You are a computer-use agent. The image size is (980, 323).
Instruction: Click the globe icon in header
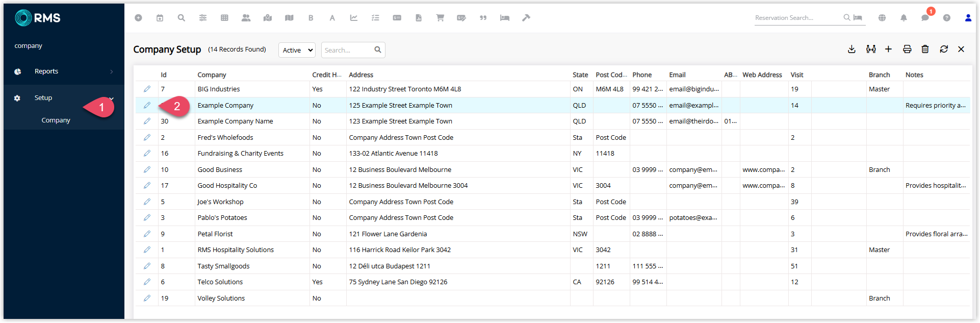(x=882, y=18)
